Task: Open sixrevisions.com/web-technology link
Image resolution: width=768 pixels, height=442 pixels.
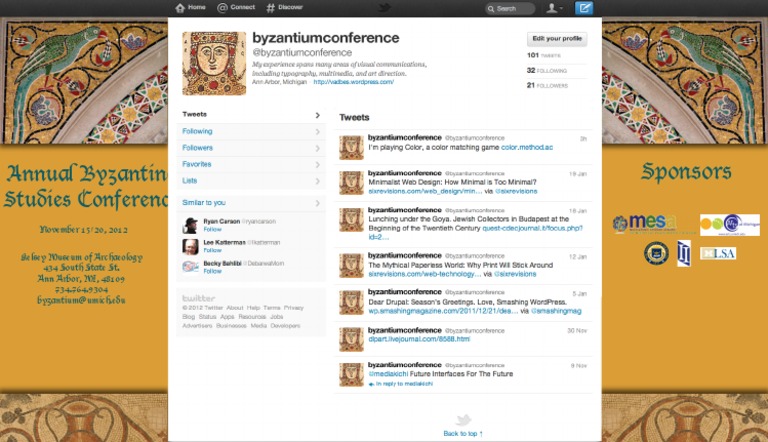Action: [x=425, y=274]
